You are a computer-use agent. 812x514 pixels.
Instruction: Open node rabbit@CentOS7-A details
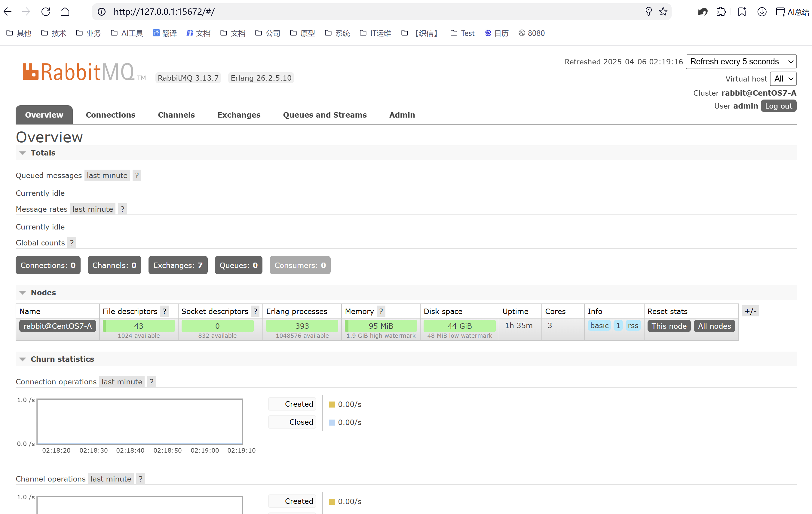coord(58,326)
